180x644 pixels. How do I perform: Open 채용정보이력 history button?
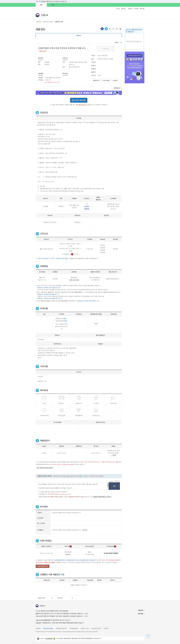click(x=96, y=81)
